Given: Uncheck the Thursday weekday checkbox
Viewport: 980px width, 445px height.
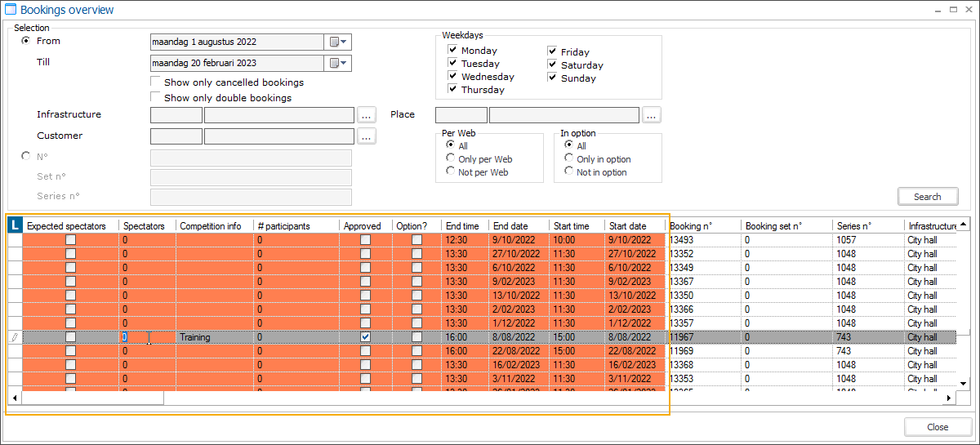Looking at the screenshot, I should 452,90.
